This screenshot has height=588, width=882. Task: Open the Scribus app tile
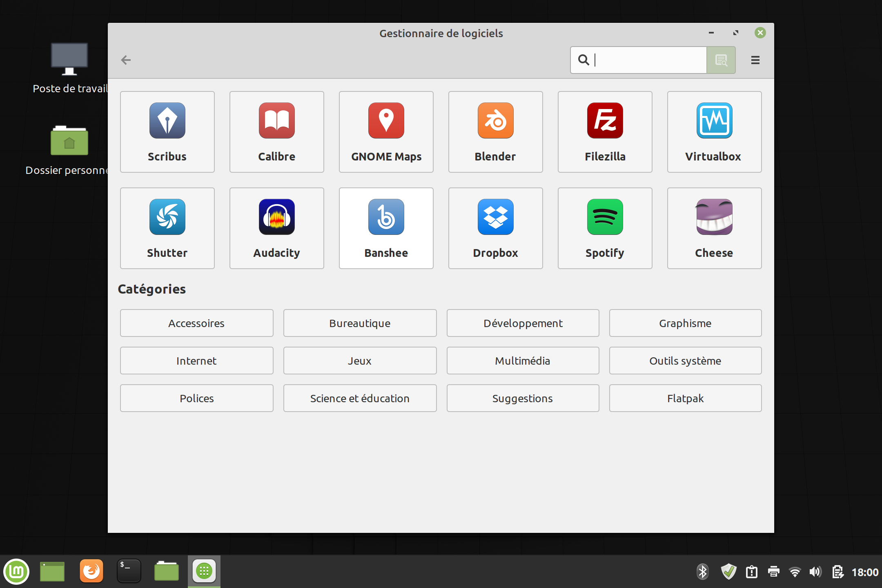[167, 132]
